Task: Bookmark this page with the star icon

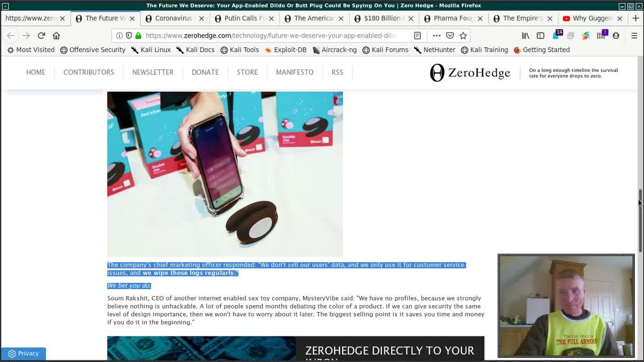Action: 463,36
